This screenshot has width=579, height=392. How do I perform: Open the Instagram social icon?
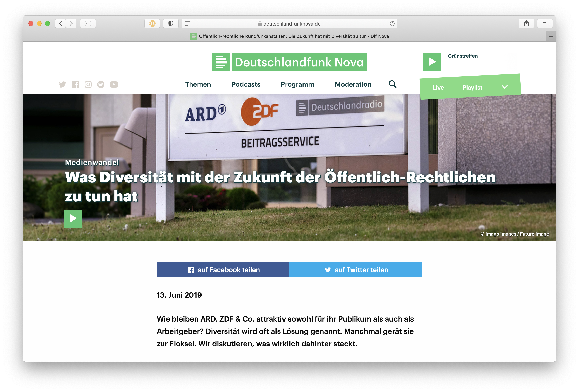(88, 84)
